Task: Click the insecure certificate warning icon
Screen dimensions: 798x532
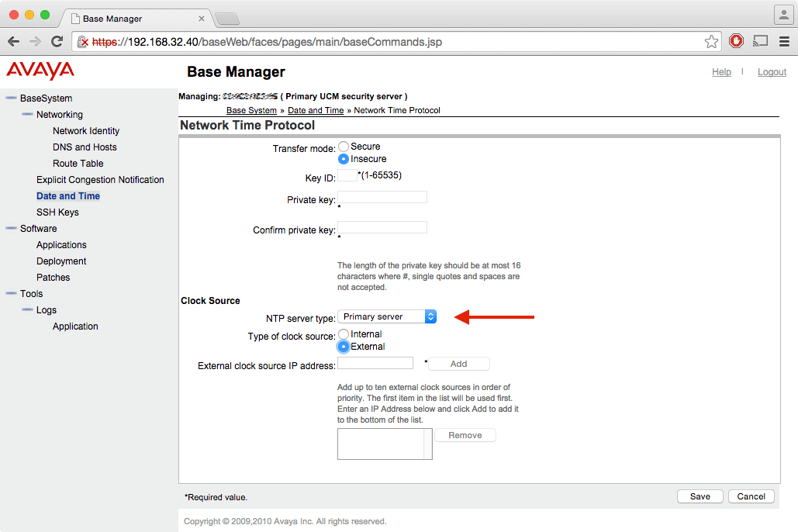Action: coord(83,42)
